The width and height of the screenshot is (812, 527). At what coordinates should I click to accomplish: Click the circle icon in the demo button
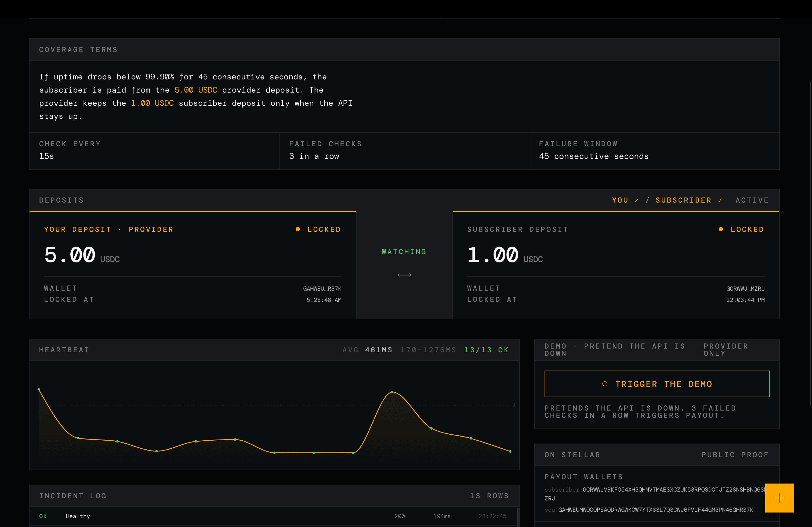pyautogui.click(x=604, y=384)
